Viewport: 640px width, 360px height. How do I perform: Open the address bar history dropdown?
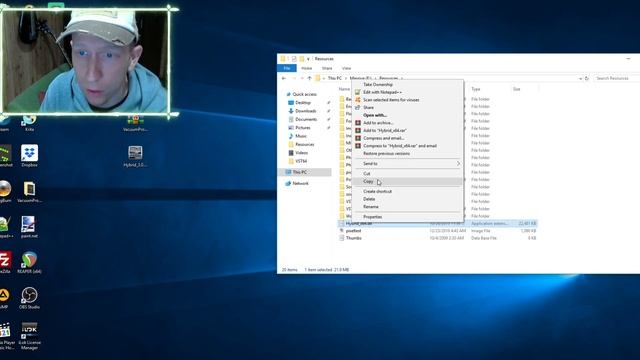580,78
